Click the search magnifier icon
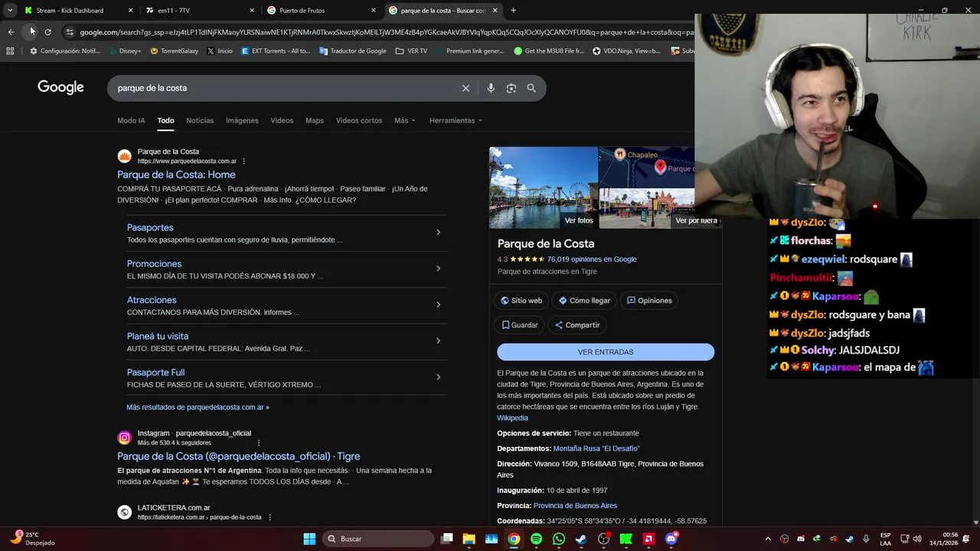The width and height of the screenshot is (980, 551). click(531, 88)
